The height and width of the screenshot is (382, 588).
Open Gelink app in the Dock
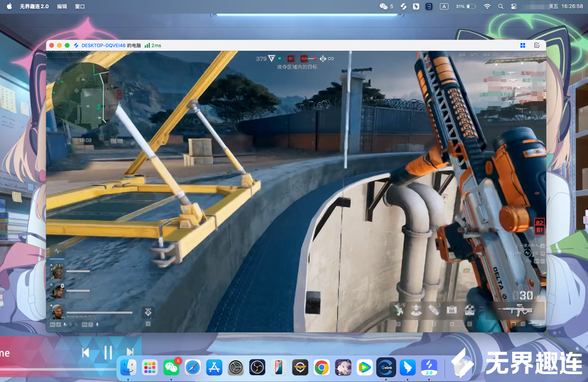pyautogui.click(x=386, y=368)
